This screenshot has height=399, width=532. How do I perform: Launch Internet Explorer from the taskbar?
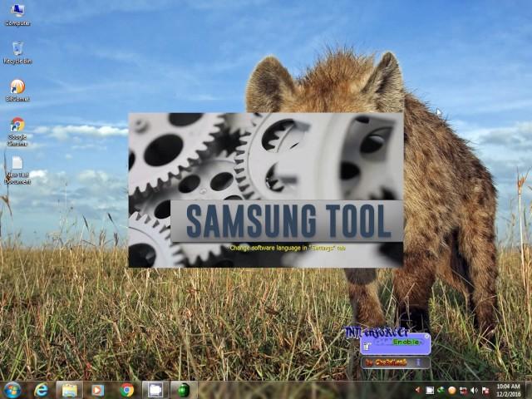(41, 390)
